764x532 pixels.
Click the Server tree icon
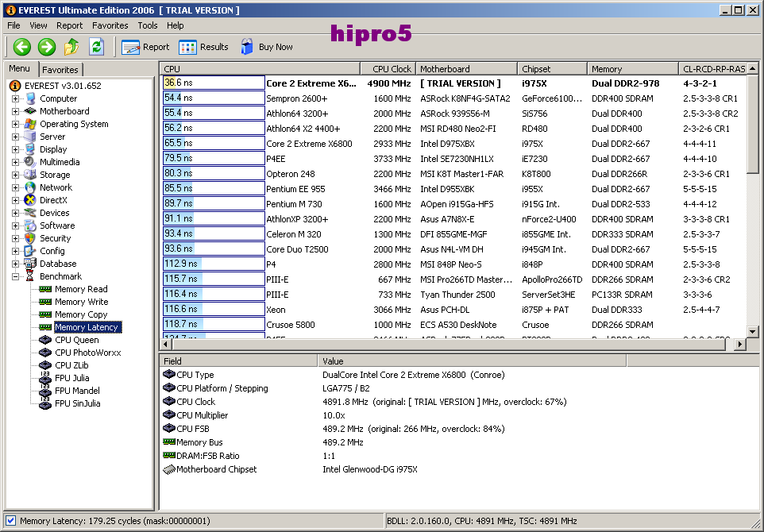point(30,137)
